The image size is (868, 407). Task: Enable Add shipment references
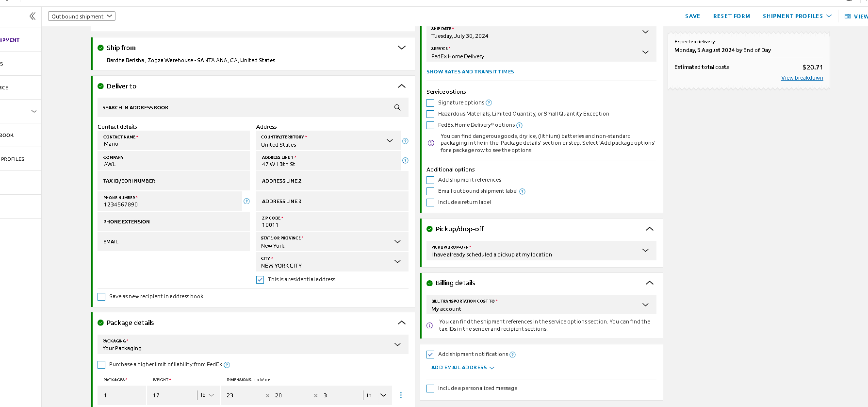click(x=430, y=180)
